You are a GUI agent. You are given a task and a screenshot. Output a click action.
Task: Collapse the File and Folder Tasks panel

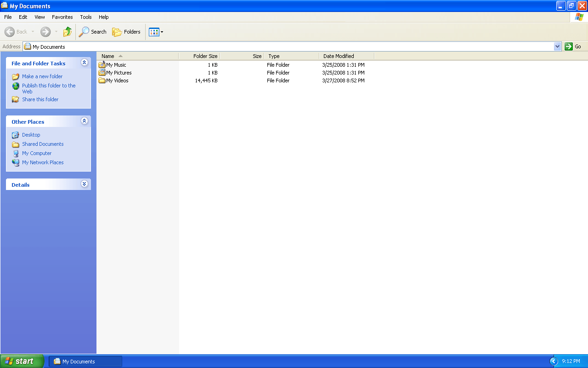[x=84, y=63]
